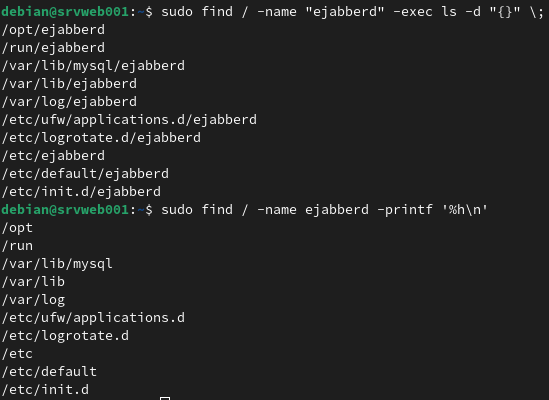Click the -printf '%h\n' argument
Screen dimensions: 549x400
[x=432, y=210]
